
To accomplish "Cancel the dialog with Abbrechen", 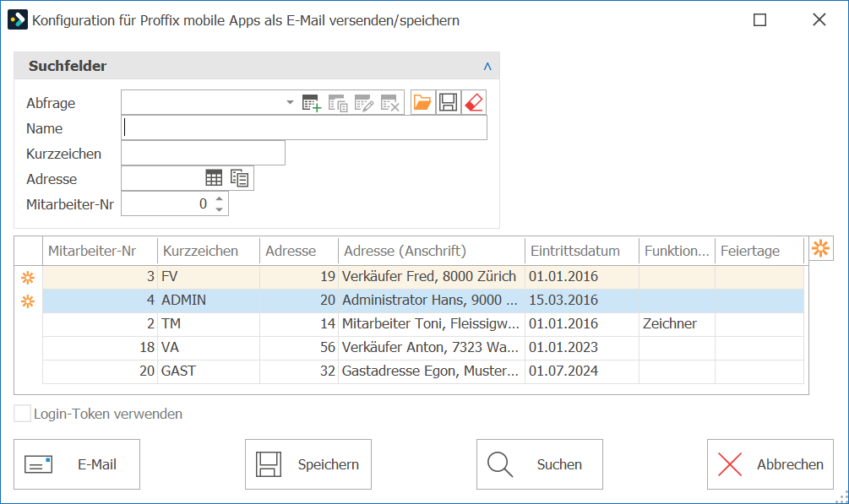I will 770,464.
